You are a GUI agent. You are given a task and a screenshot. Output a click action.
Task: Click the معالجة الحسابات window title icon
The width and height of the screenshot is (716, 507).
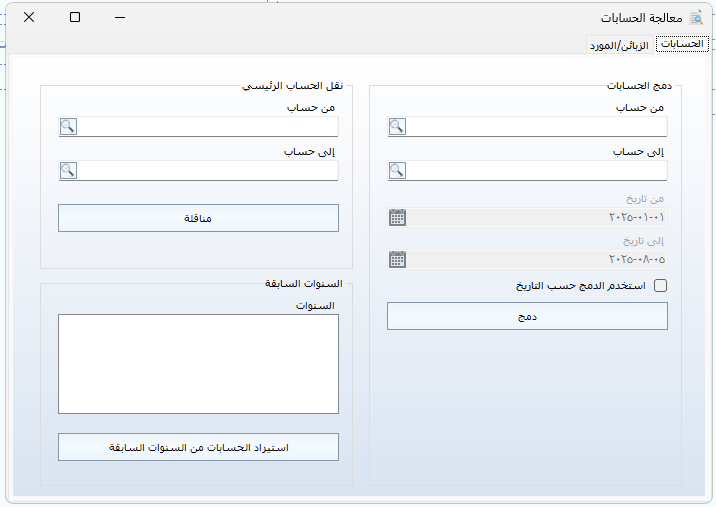point(696,18)
